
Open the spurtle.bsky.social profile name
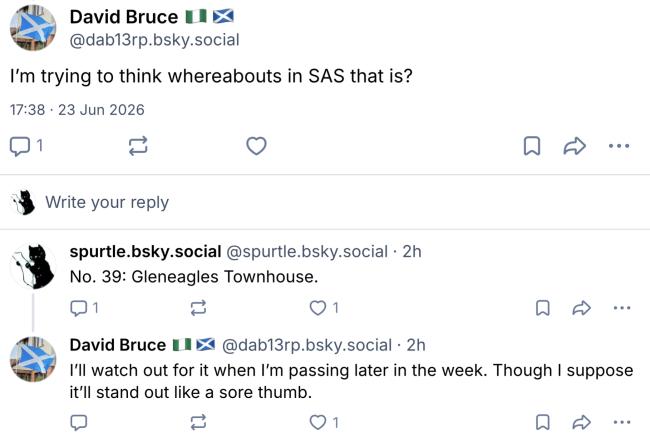(145, 252)
